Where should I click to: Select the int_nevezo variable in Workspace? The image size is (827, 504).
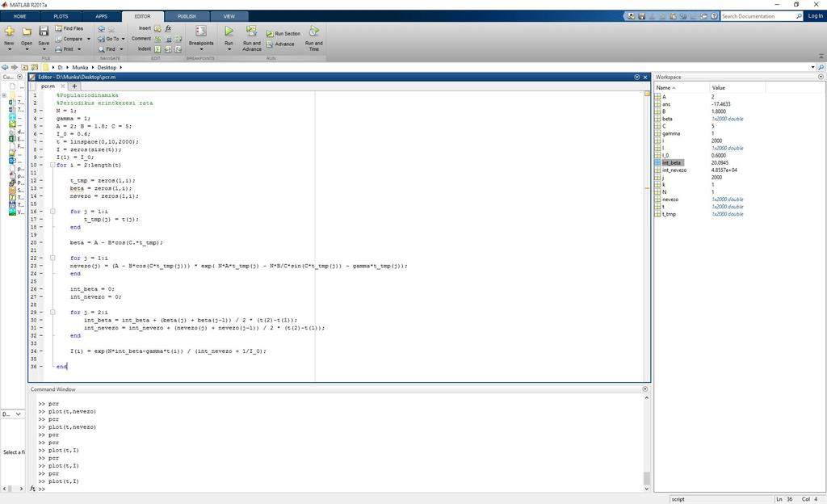674,170
